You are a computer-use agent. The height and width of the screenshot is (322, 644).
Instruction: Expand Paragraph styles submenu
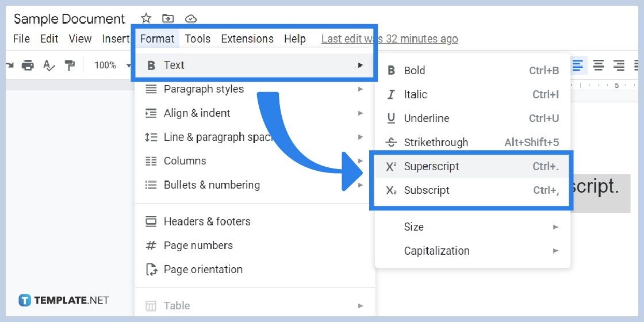255,89
